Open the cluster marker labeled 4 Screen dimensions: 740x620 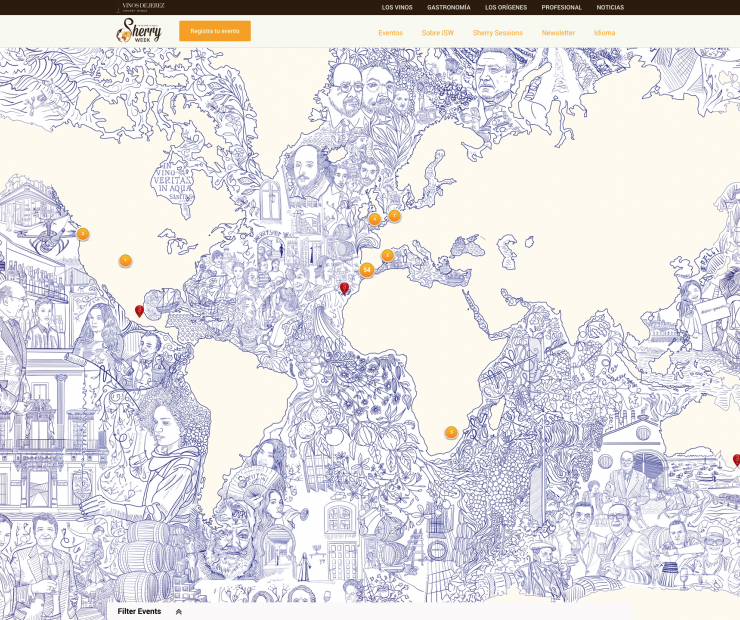[375, 219]
